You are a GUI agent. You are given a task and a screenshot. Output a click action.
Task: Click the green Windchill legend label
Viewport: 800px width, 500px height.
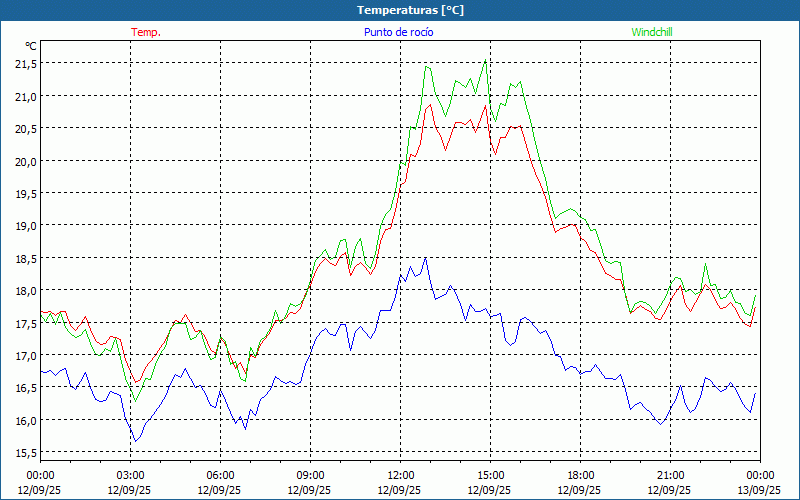[x=652, y=32]
